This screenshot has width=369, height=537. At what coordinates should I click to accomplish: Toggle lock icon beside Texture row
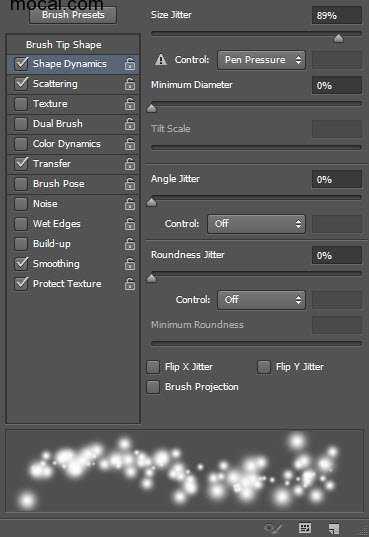pyautogui.click(x=130, y=104)
